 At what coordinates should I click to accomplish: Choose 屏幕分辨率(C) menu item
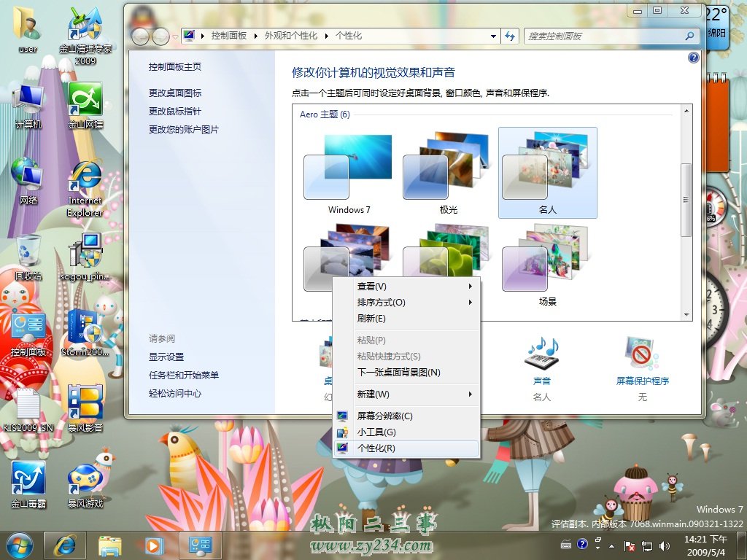click(x=406, y=416)
